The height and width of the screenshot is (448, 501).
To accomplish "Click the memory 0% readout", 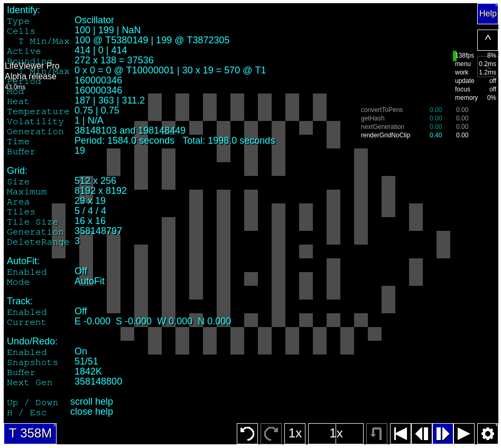I will (476, 98).
